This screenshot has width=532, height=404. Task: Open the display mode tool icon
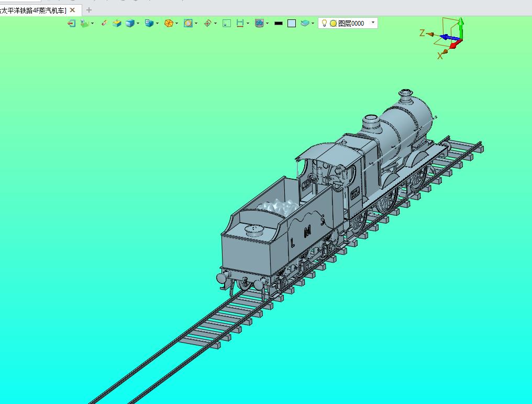84,23
